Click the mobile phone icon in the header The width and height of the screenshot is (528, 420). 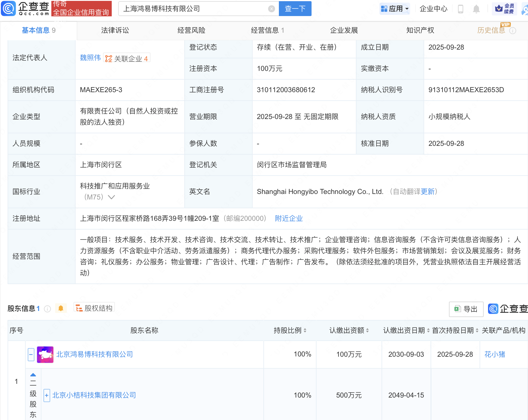(x=461, y=9)
